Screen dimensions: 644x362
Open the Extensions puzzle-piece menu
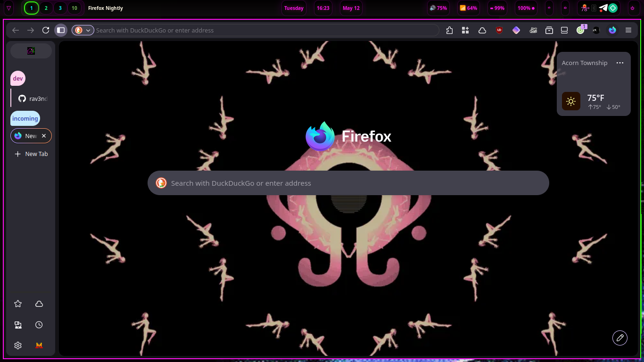click(x=449, y=30)
